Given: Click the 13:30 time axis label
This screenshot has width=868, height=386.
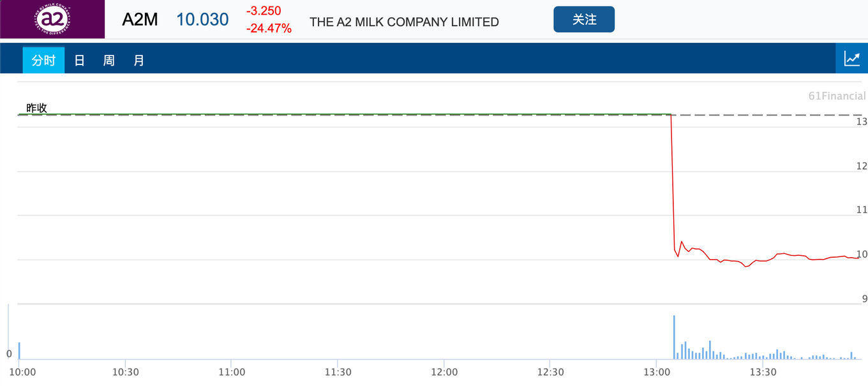Looking at the screenshot, I should 763,372.
